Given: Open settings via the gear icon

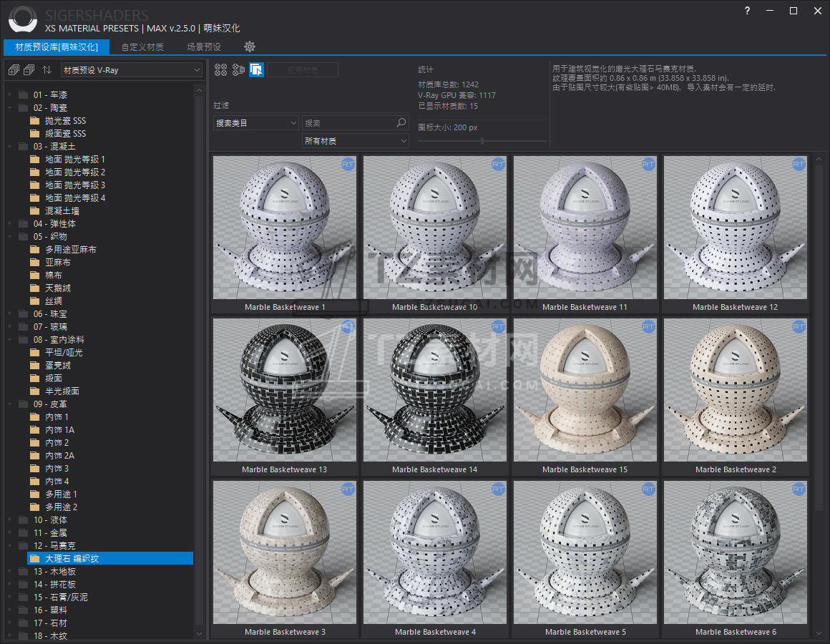Looking at the screenshot, I should [x=250, y=47].
